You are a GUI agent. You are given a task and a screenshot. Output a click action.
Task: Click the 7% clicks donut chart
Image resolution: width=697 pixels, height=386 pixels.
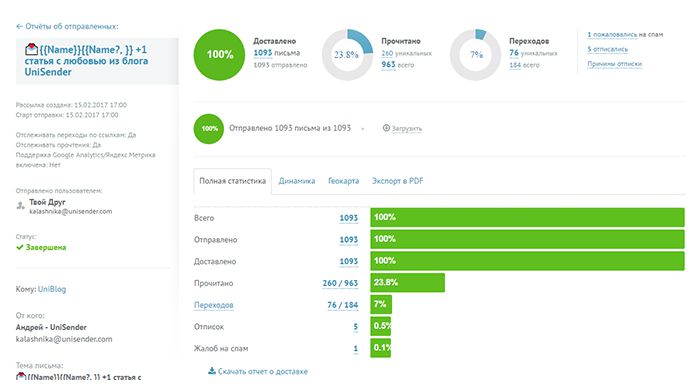coord(475,55)
